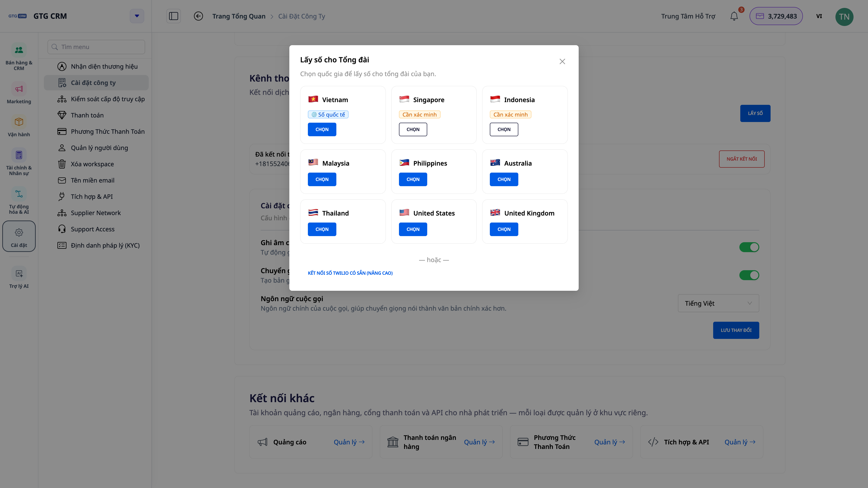Click the back arrow circle icon
The image size is (868, 488).
(198, 16)
